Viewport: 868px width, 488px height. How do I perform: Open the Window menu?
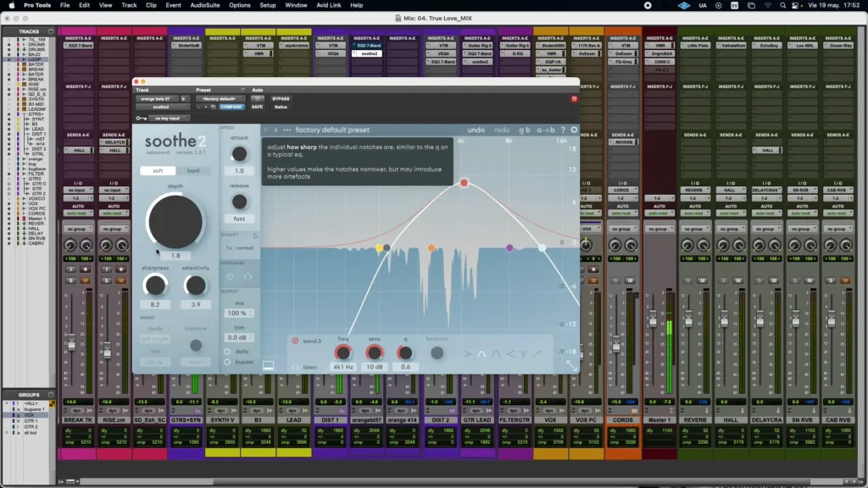click(296, 6)
